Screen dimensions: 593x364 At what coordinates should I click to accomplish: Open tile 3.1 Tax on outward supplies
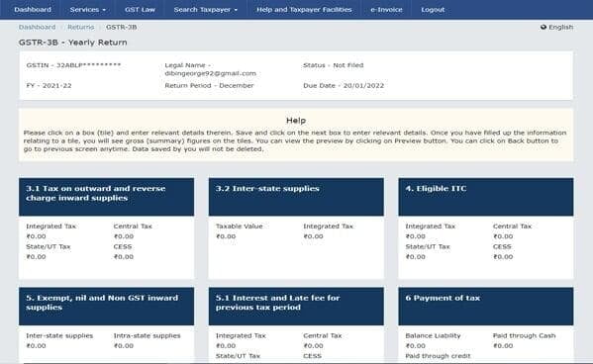[x=106, y=197]
